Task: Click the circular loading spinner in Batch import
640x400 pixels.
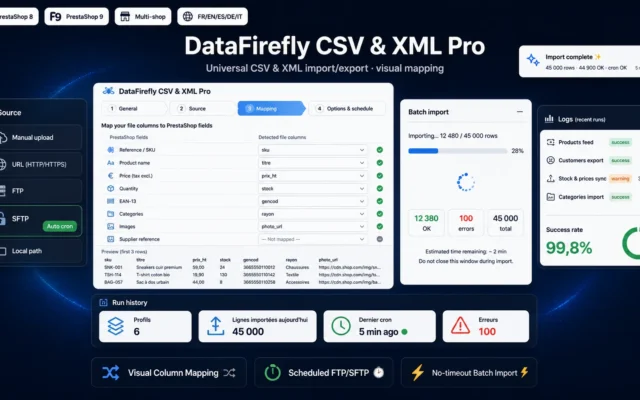Action: (466, 182)
